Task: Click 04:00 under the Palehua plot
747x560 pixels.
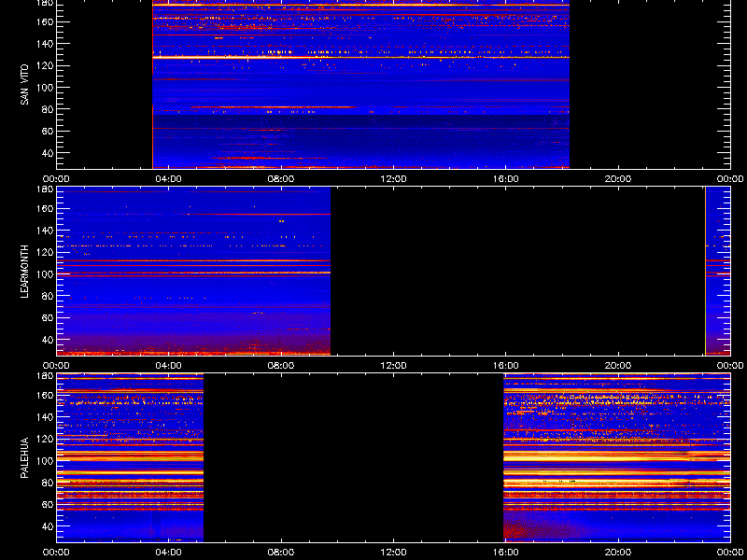Action: click(x=169, y=553)
